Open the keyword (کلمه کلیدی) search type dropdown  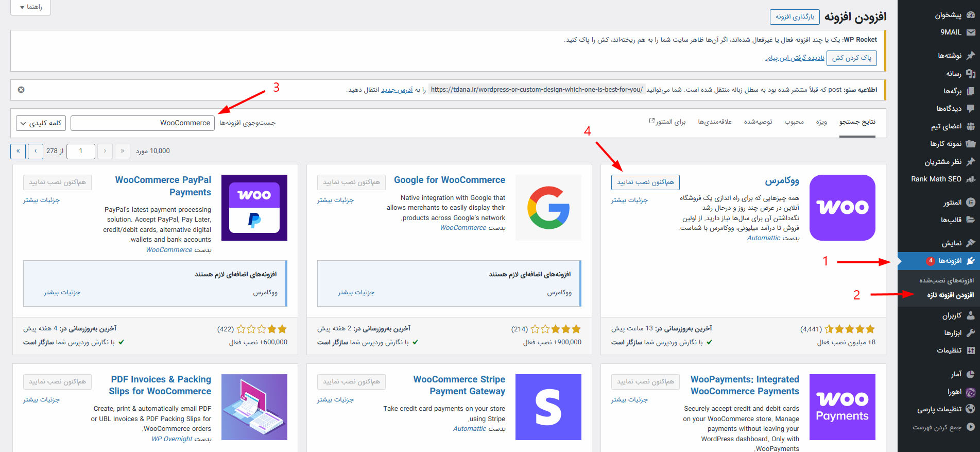(41, 123)
